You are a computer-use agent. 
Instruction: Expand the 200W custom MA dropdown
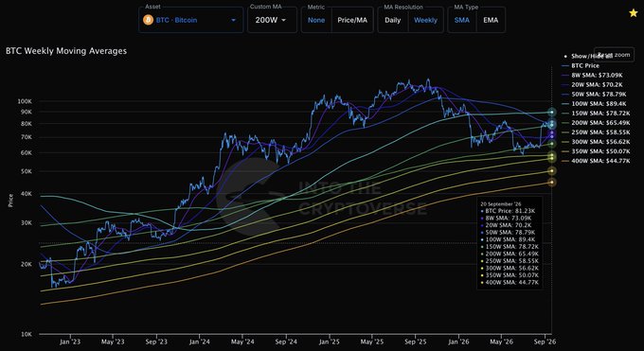pyautogui.click(x=272, y=20)
